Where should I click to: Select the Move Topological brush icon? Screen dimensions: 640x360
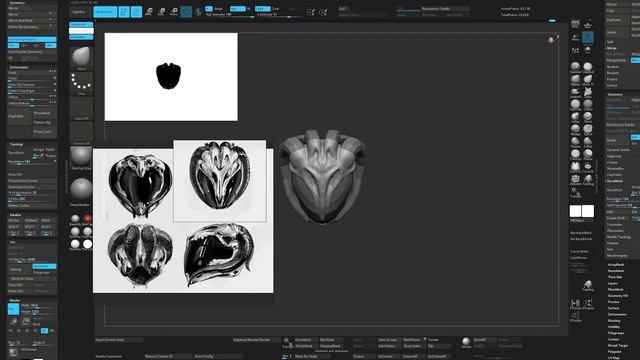[588, 80]
